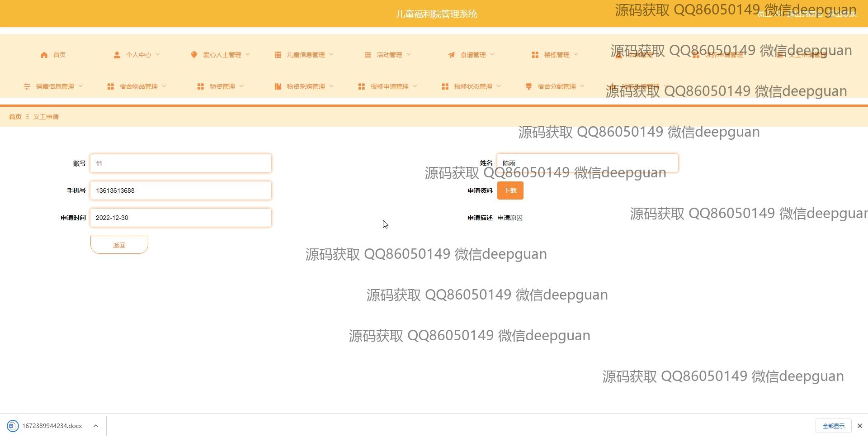Click the person icon for 个人中心
868x438 pixels.
[117, 55]
